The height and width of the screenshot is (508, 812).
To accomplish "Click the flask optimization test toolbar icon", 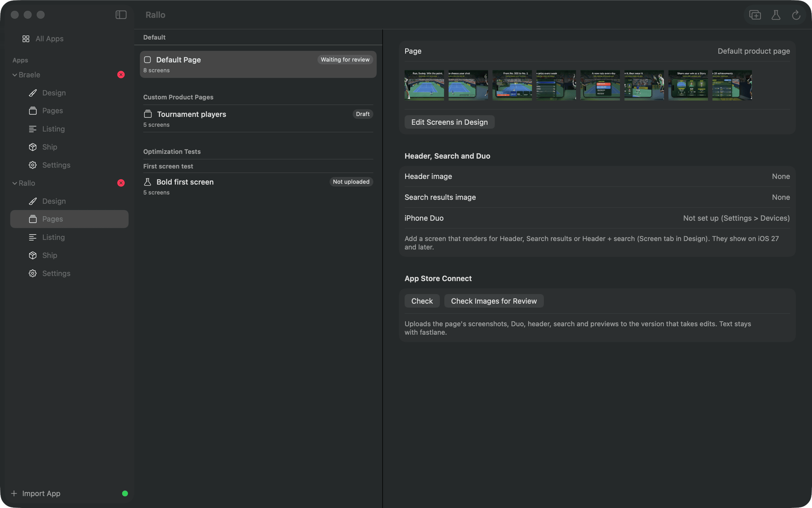I will 776,15.
